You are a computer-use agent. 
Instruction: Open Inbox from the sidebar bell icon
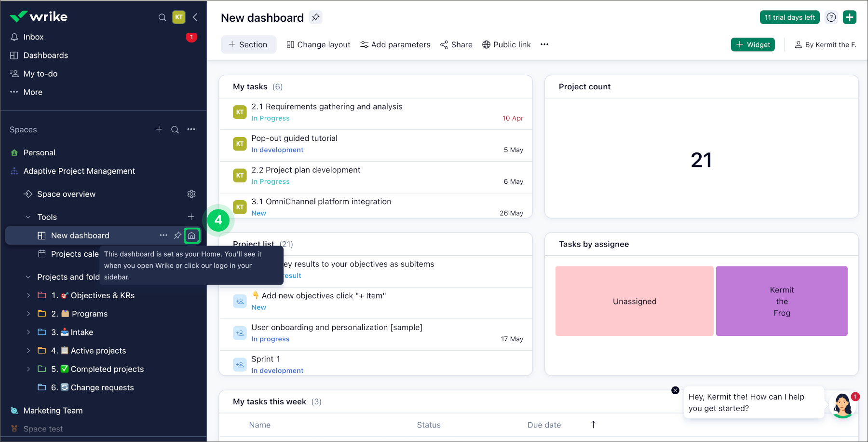[15, 37]
